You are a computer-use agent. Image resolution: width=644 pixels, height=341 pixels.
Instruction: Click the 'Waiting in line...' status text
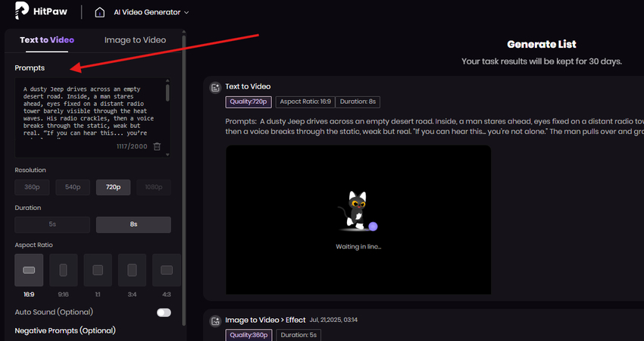(358, 247)
